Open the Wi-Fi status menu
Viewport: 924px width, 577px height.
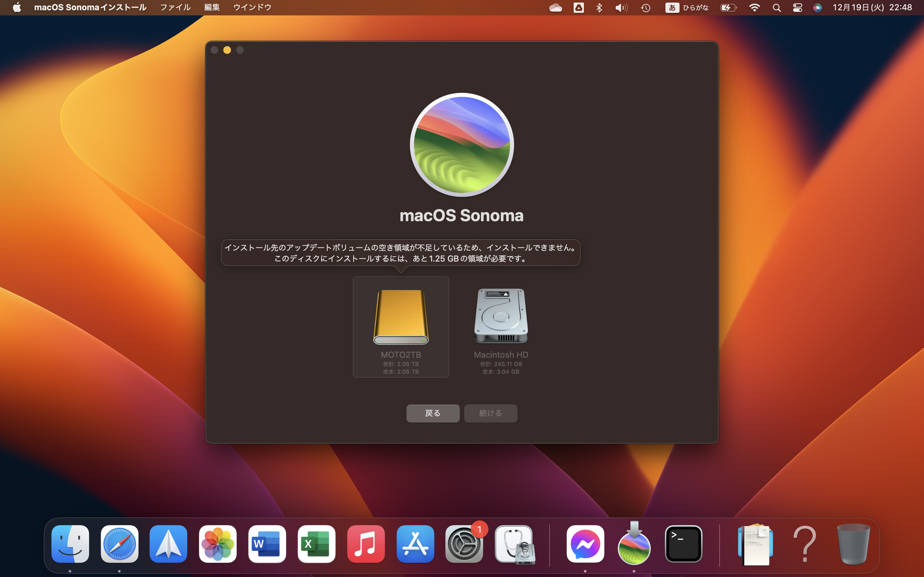tap(754, 8)
